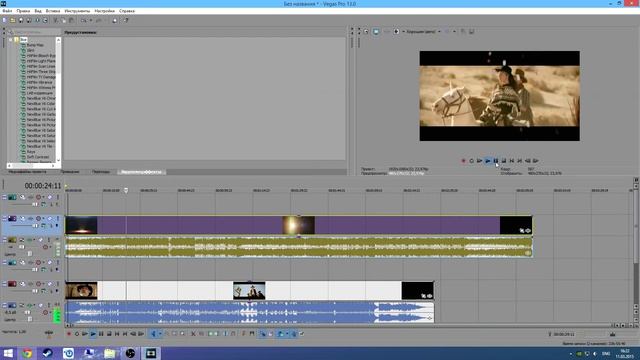Screen dimensions: 640x360
Task: Open Track Motion on selected purple video track
Action: [x=22, y=218]
